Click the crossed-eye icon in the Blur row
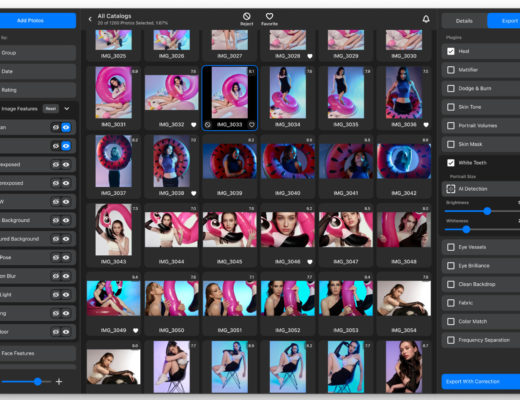The width and height of the screenshot is (520, 400). coord(56,276)
